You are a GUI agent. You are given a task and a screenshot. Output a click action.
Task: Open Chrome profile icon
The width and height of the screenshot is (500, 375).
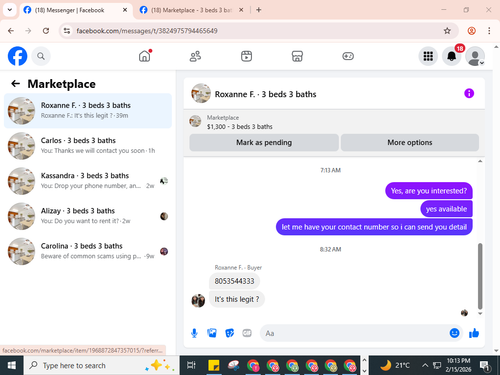471,31
